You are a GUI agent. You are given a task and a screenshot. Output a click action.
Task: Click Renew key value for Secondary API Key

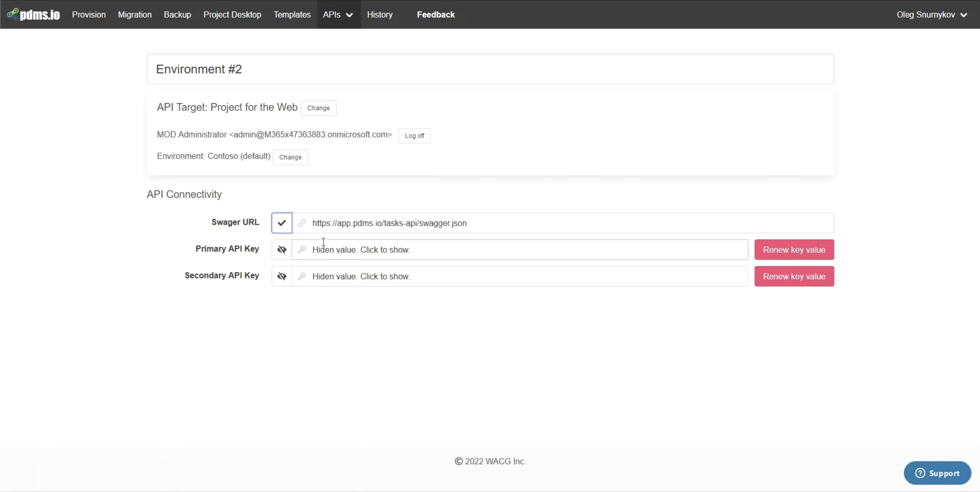(794, 276)
